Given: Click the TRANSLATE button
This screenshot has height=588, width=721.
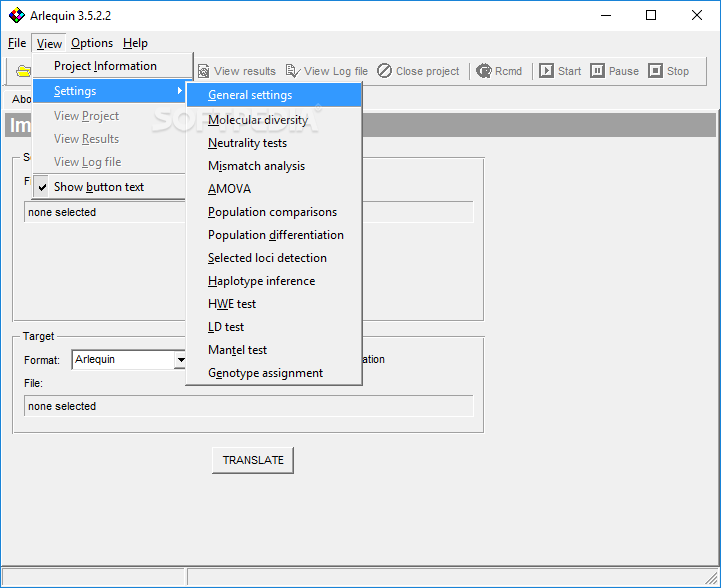Looking at the screenshot, I should point(253,460).
